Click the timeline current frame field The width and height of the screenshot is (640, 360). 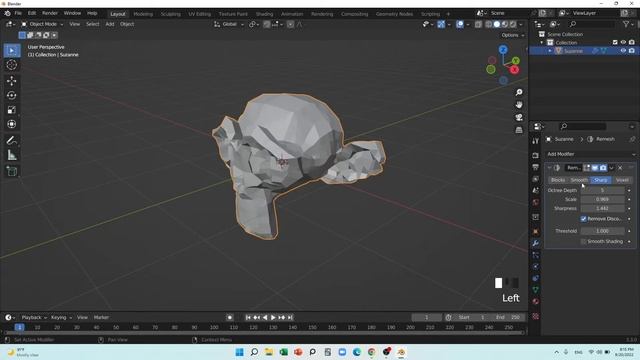tap(427, 318)
